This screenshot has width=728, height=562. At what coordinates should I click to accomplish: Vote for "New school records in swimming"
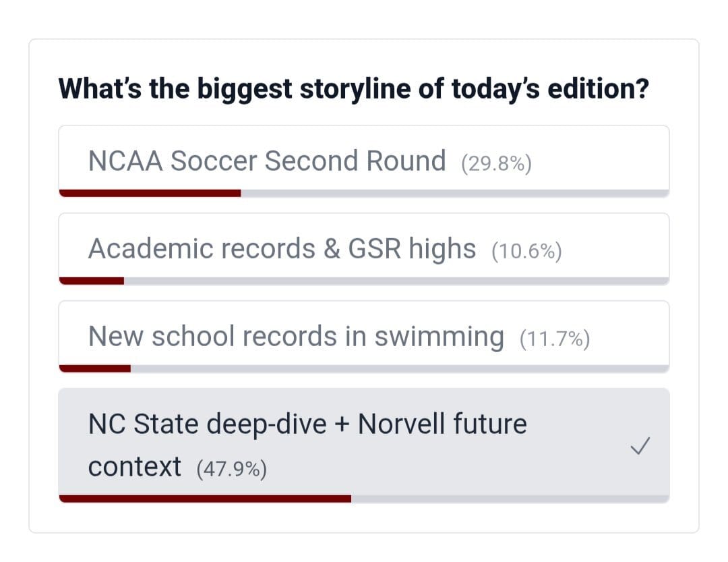[x=295, y=337]
